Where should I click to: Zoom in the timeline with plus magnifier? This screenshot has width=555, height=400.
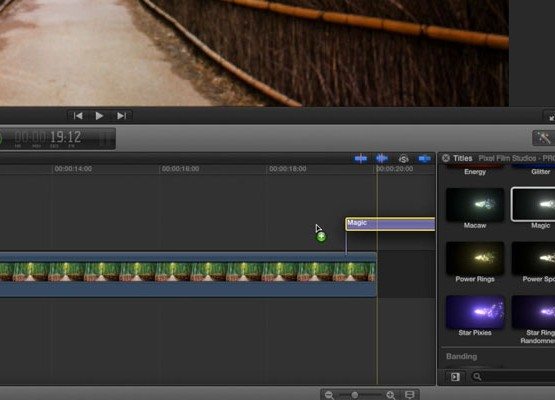[391, 395]
